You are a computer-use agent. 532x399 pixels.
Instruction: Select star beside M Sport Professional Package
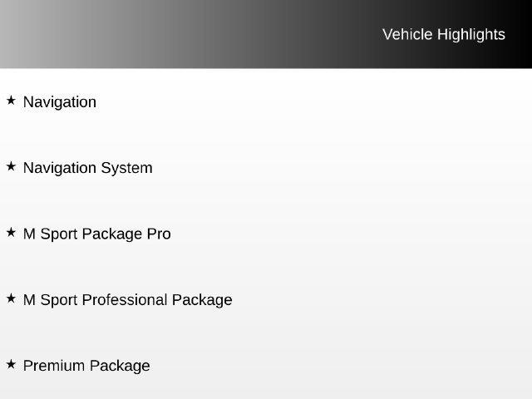[11, 298]
